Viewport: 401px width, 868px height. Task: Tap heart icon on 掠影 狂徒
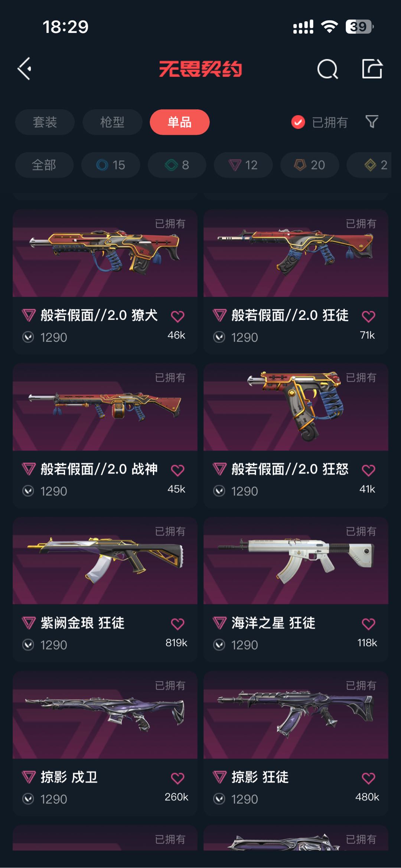point(368,778)
